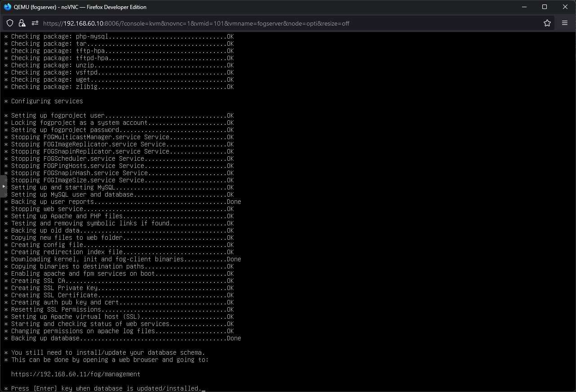Image resolution: width=576 pixels, height=392 pixels.
Task: Click the padlock site security icon
Action: point(22,23)
